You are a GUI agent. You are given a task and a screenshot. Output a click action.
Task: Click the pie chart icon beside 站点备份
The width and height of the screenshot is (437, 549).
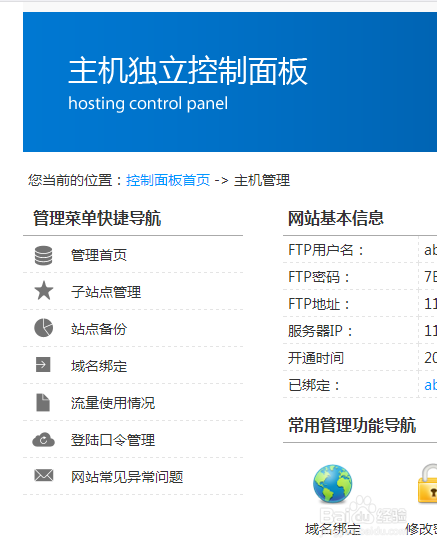pos(43,328)
